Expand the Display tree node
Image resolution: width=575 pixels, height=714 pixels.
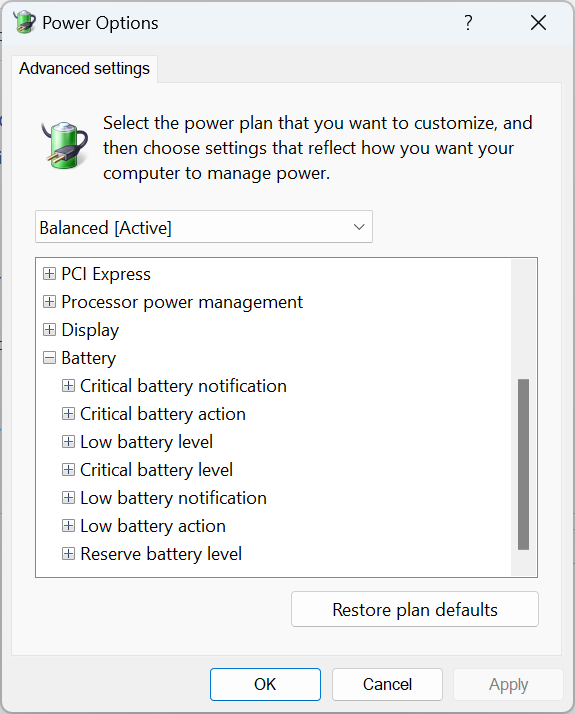click(49, 330)
